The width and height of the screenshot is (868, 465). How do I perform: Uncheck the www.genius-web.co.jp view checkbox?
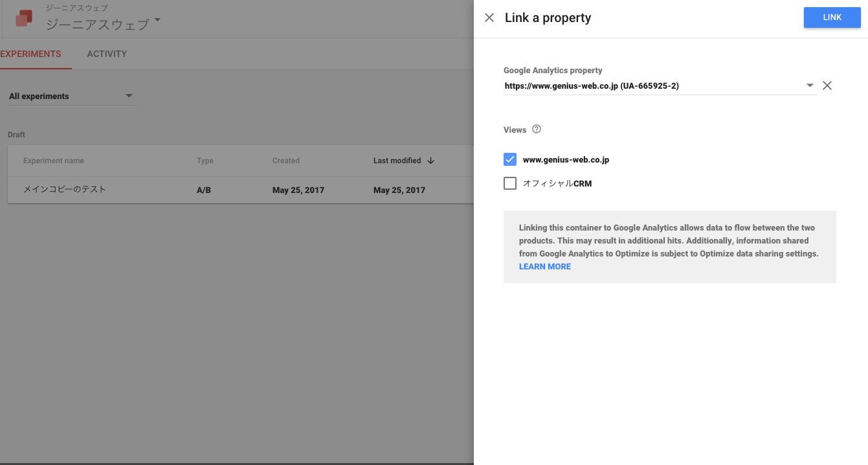[x=510, y=159]
